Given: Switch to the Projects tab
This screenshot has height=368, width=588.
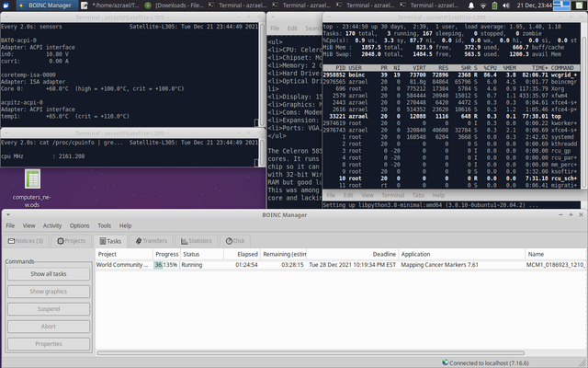Looking at the screenshot, I should tap(71, 241).
